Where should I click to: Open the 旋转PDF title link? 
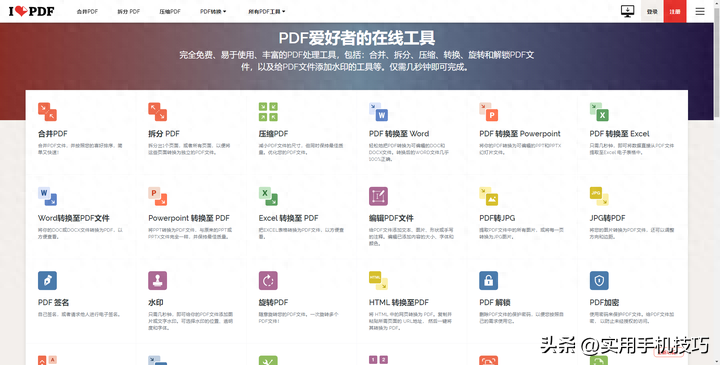point(273,303)
